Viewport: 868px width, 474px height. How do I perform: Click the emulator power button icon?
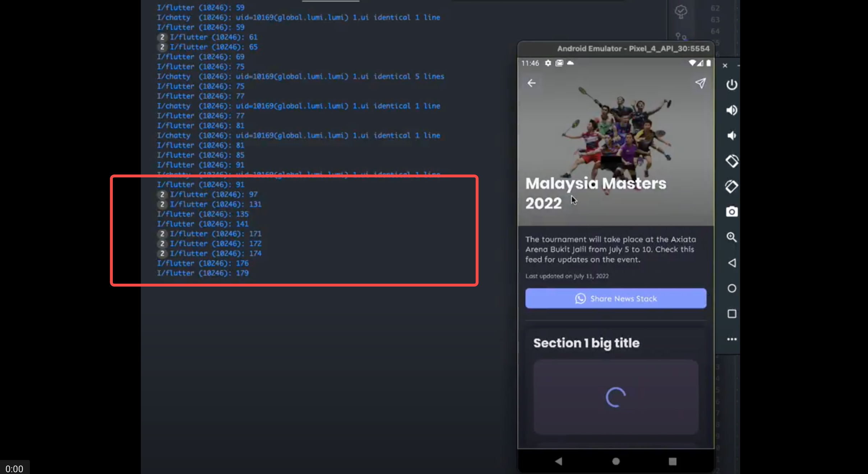(x=731, y=85)
